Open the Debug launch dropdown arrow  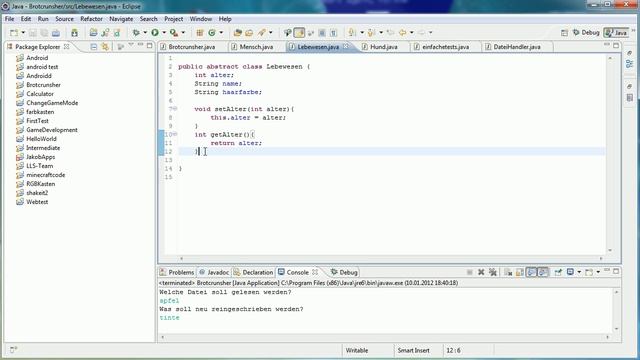[145, 32]
